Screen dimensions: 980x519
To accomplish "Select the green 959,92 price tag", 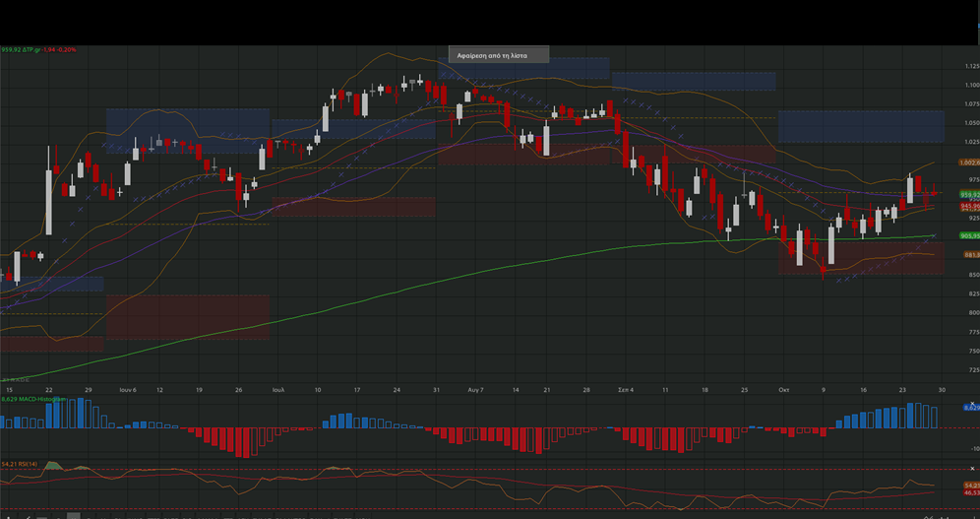I will tap(969, 194).
